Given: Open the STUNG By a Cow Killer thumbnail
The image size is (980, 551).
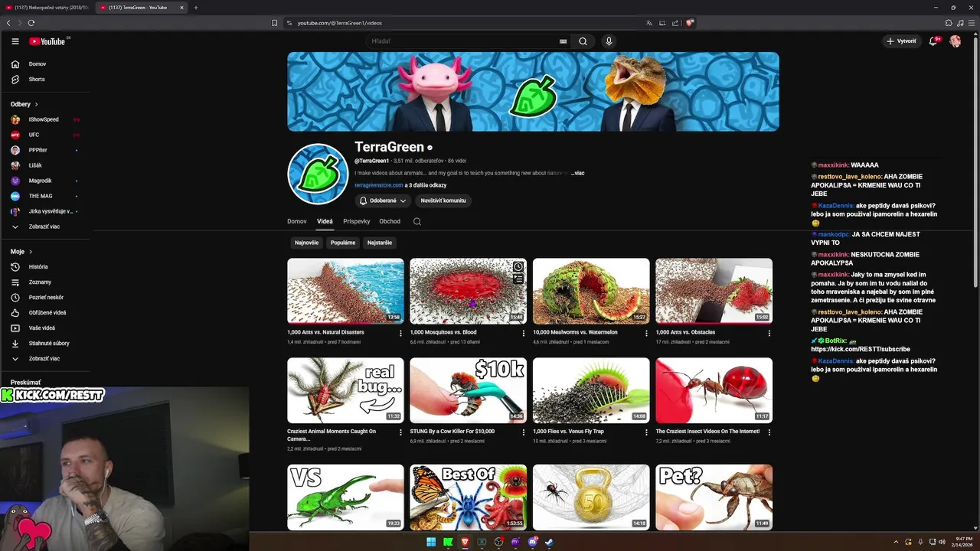Looking at the screenshot, I should point(468,390).
